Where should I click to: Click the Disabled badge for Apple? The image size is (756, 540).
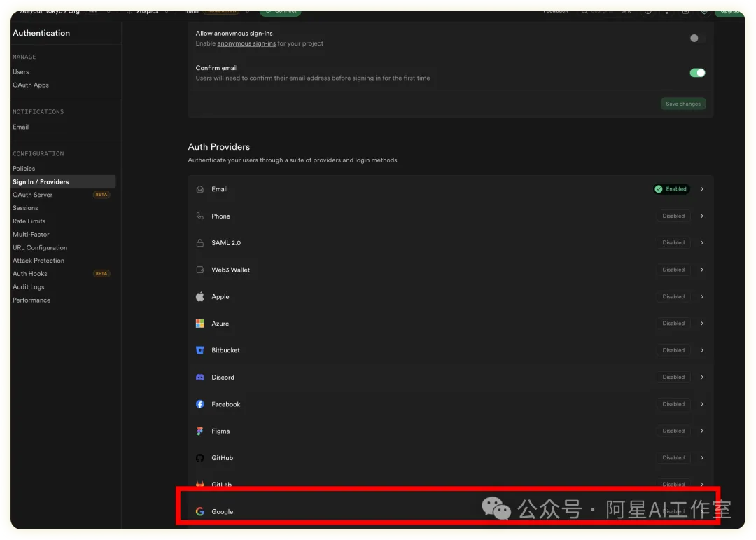673,296
